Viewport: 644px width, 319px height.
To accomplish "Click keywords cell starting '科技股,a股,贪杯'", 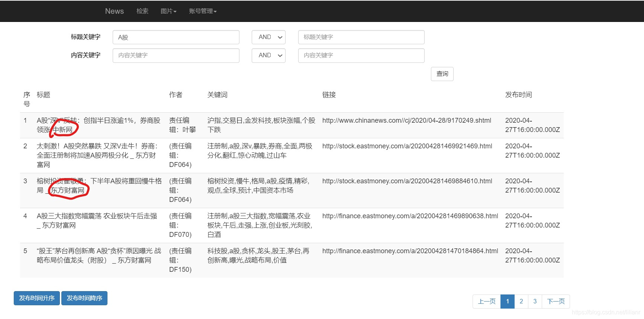I will pyautogui.click(x=258, y=256).
